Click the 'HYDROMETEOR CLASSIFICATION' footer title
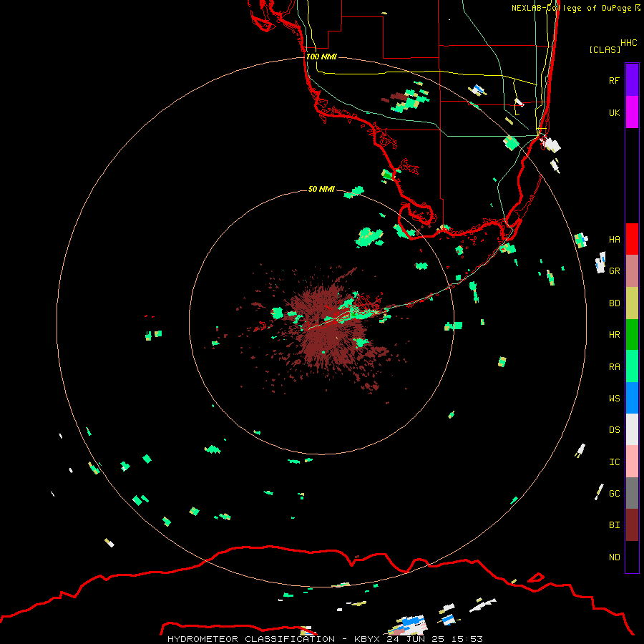Screen dimensions: 644x644 tap(251, 639)
